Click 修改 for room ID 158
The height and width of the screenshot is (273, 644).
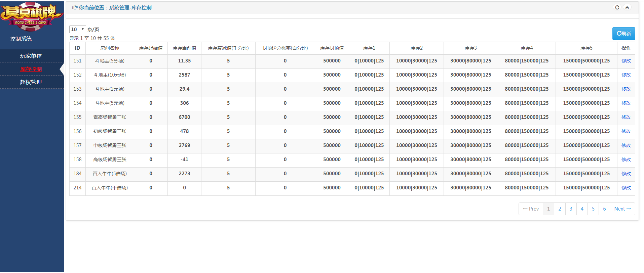coord(626,160)
